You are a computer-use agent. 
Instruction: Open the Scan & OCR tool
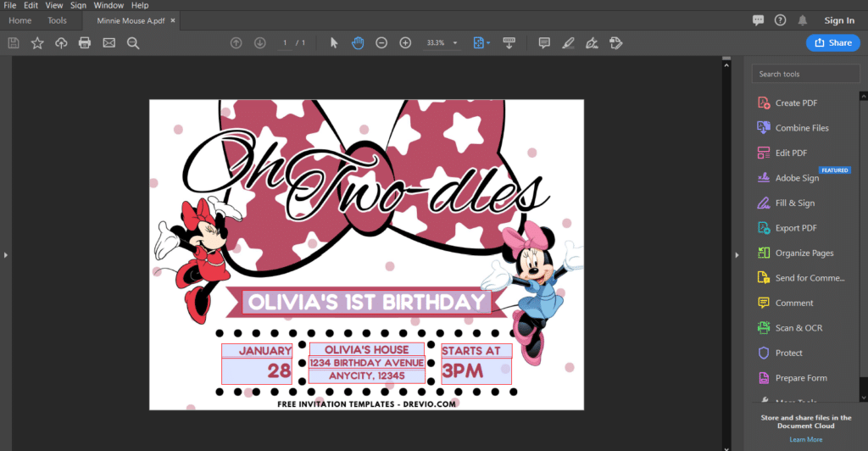click(x=798, y=327)
